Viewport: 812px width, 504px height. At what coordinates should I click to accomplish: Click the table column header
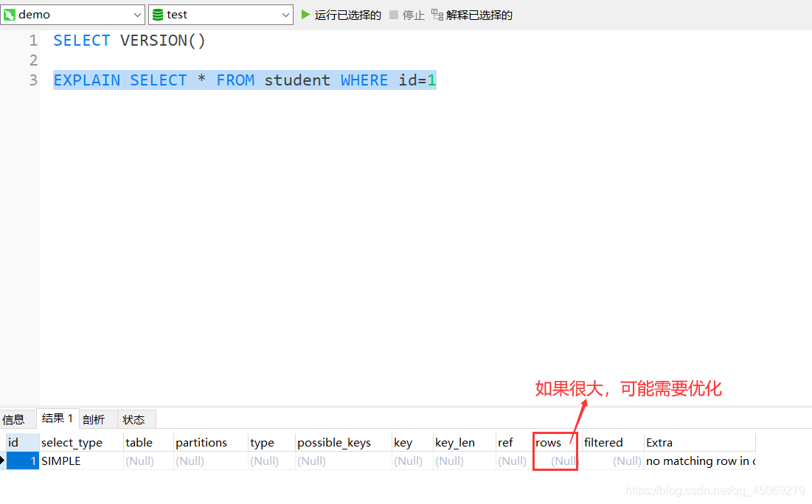coord(148,442)
